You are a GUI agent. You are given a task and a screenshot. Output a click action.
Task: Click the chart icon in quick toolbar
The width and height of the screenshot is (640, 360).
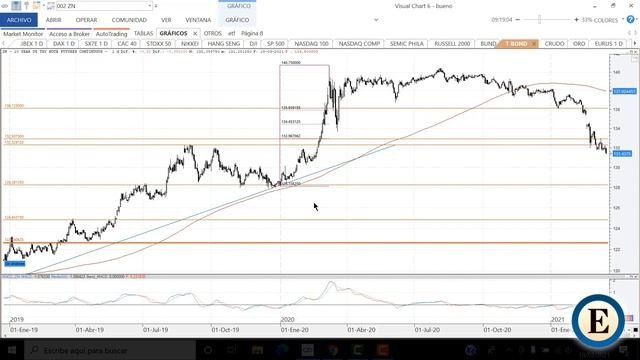[16, 6]
